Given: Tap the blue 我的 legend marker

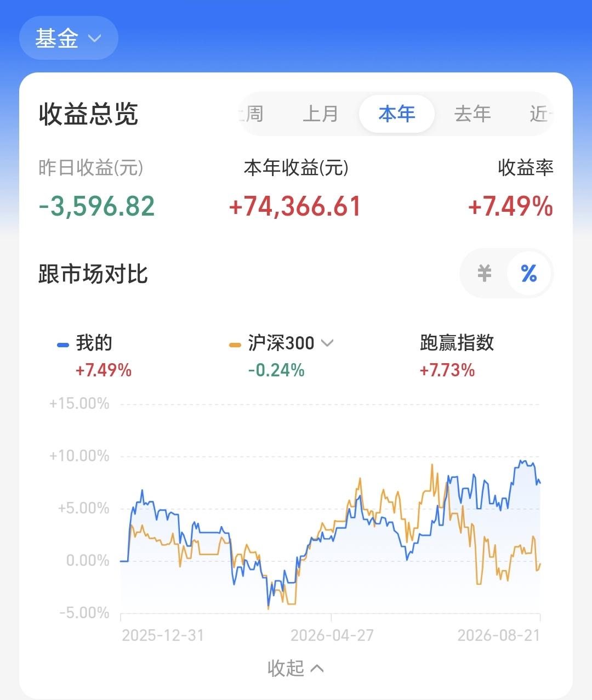Looking at the screenshot, I should [x=63, y=345].
